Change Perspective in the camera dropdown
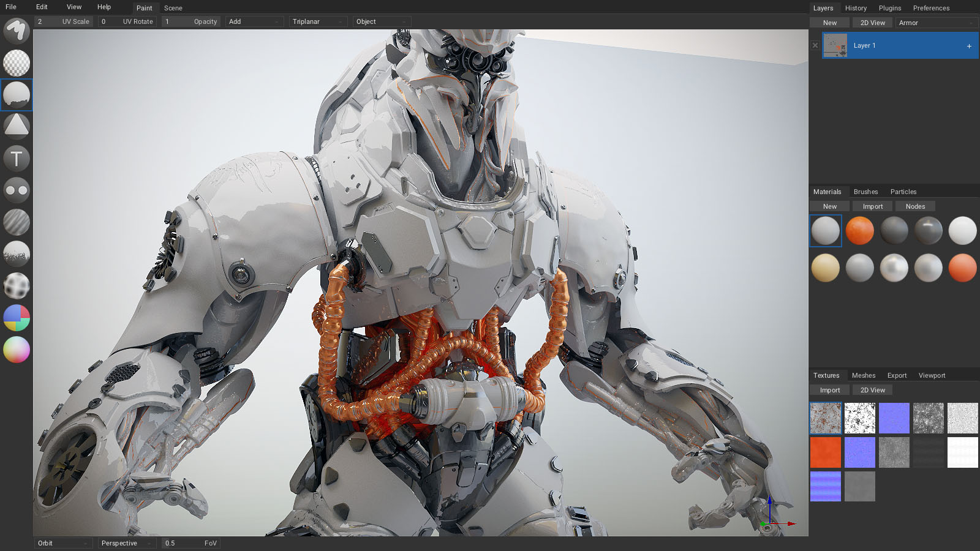980x551 pixels. point(126,543)
